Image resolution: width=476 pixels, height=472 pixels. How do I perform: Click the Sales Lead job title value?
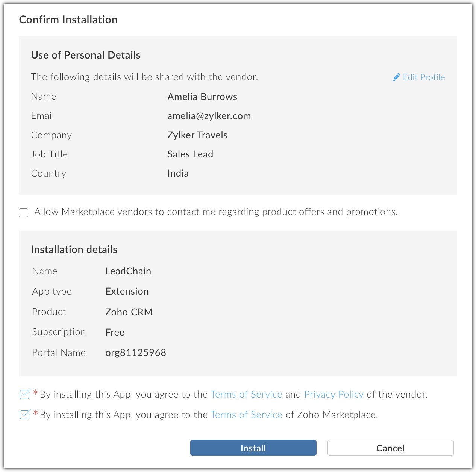[x=190, y=154]
